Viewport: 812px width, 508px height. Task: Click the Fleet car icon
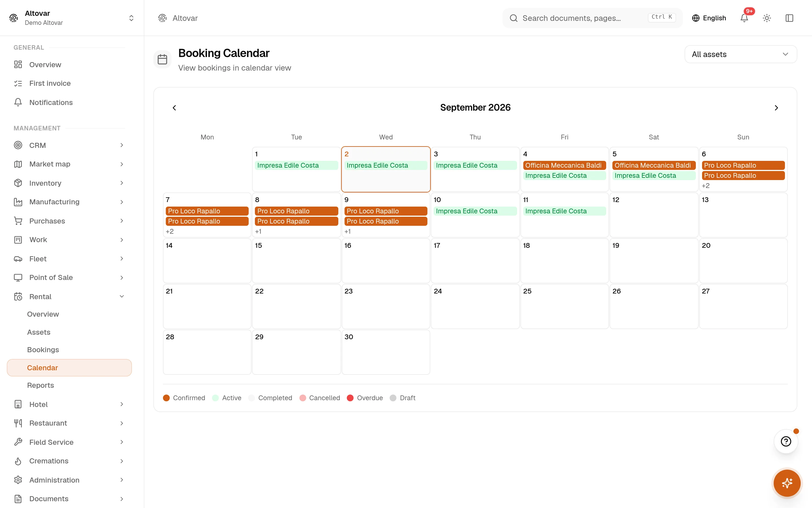(18, 259)
